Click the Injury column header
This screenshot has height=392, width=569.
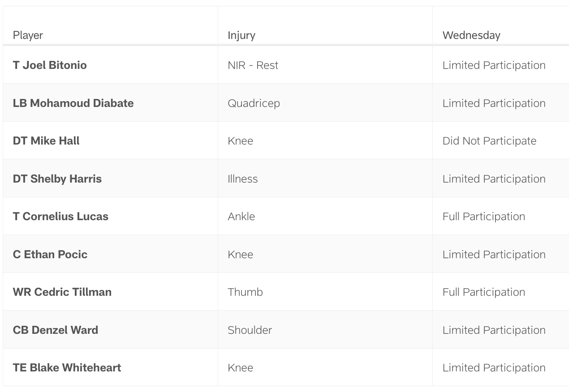[241, 35]
